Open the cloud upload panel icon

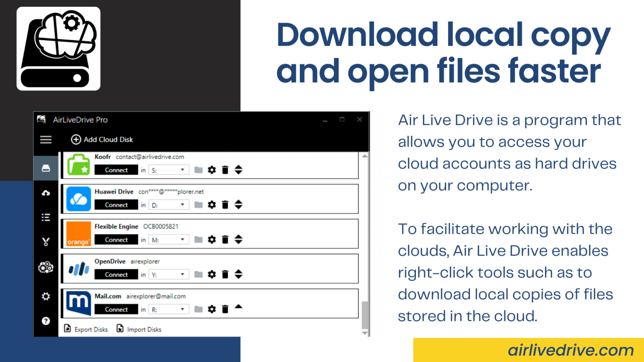pyautogui.click(x=45, y=193)
